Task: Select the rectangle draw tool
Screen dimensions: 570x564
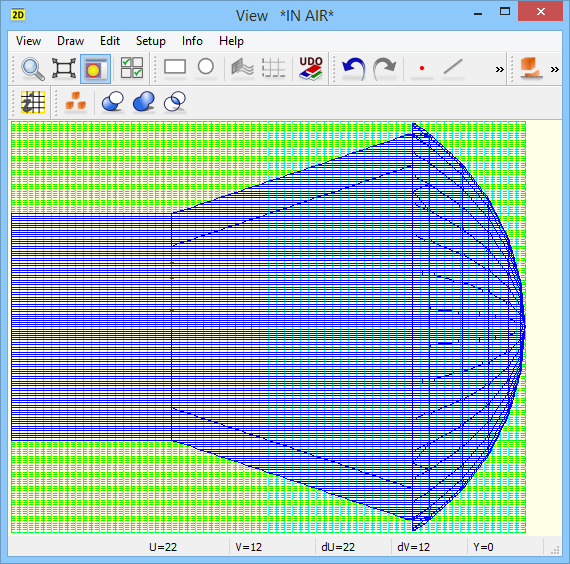Action: tap(175, 67)
